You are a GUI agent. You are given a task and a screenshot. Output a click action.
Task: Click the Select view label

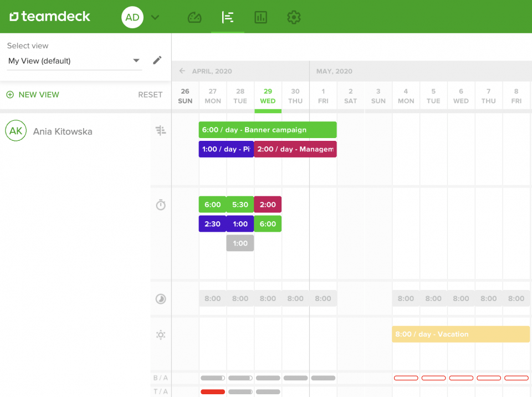point(28,45)
